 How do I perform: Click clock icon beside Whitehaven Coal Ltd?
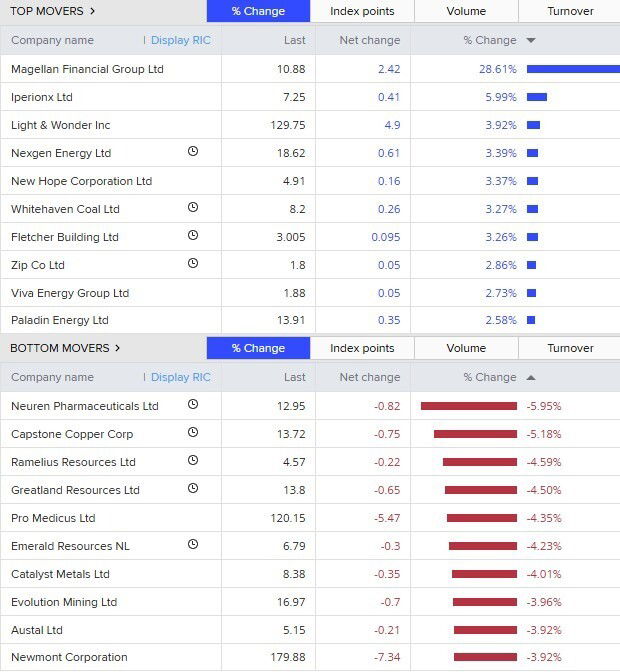[193, 208]
